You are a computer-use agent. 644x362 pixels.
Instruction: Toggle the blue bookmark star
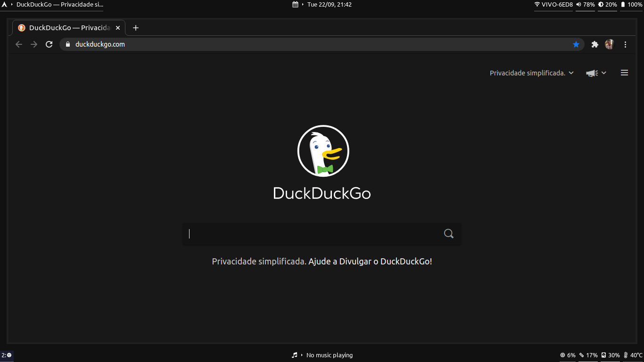(576, 44)
